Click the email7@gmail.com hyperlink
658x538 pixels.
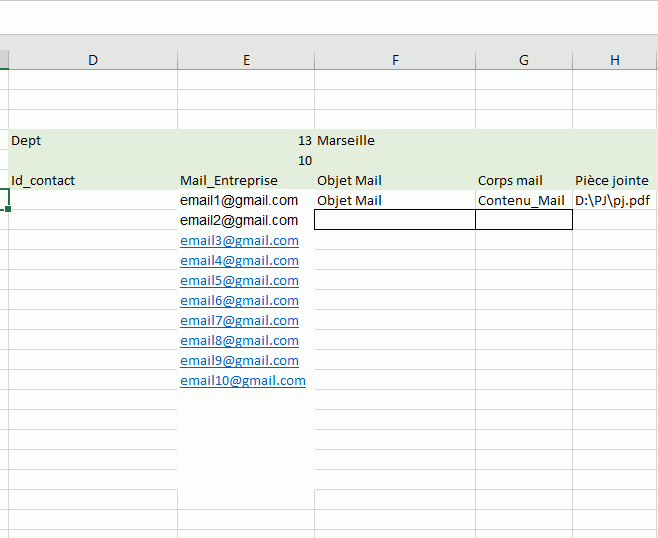tap(239, 320)
